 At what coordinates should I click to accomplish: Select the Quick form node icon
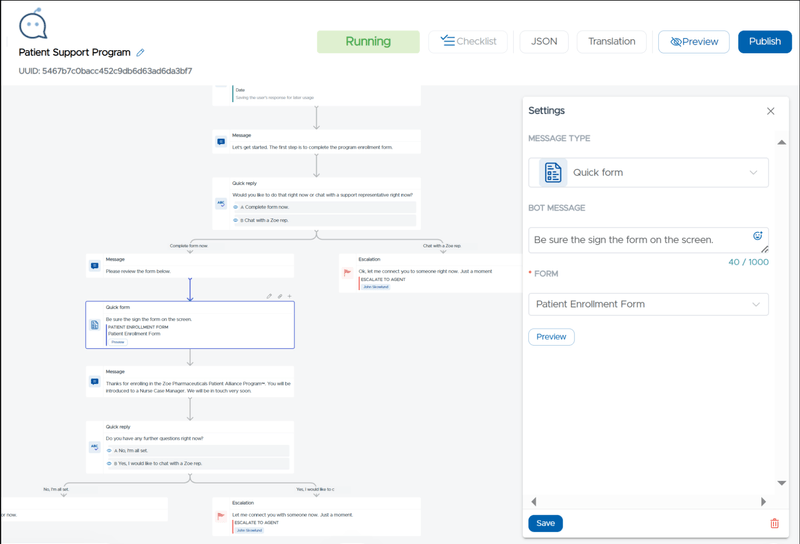click(x=94, y=325)
